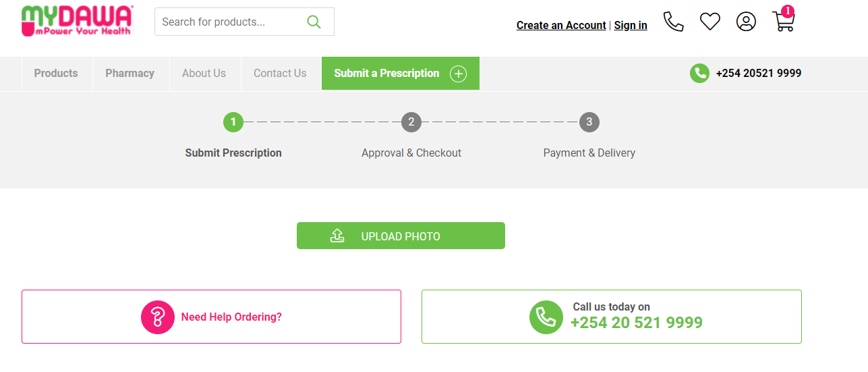Image resolution: width=868 pixels, height=372 pixels.
Task: Click the search magnifier icon
Action: point(314,22)
